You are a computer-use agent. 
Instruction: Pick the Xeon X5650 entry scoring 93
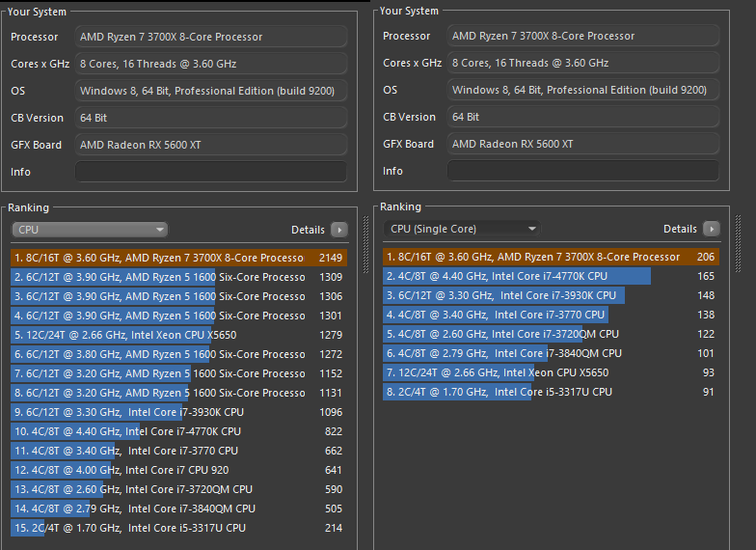pos(550,372)
